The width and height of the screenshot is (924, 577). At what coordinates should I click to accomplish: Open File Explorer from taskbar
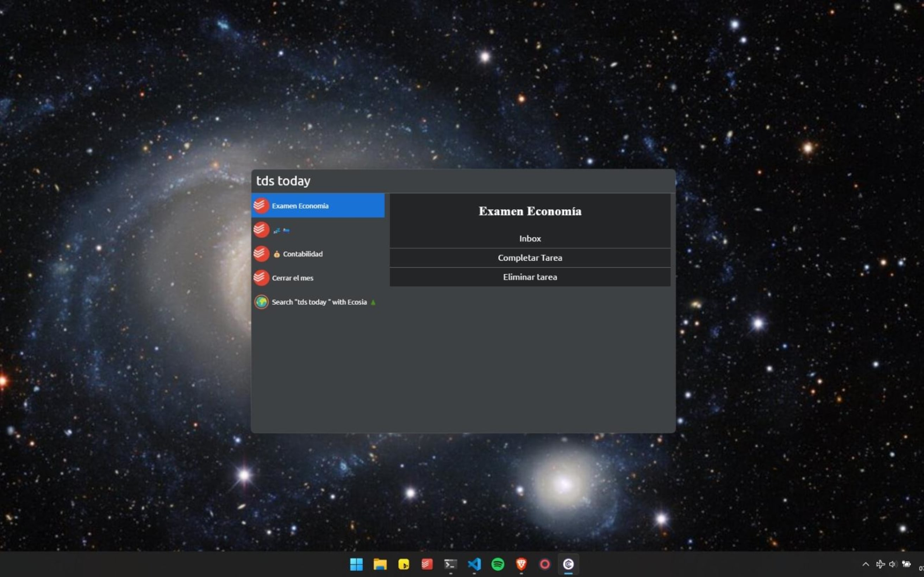click(x=379, y=564)
